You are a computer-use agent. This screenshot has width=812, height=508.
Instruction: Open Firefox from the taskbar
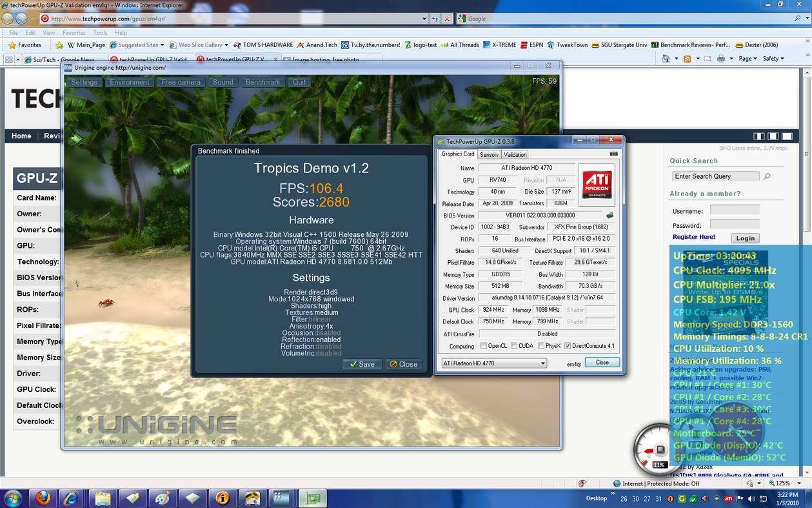43,498
